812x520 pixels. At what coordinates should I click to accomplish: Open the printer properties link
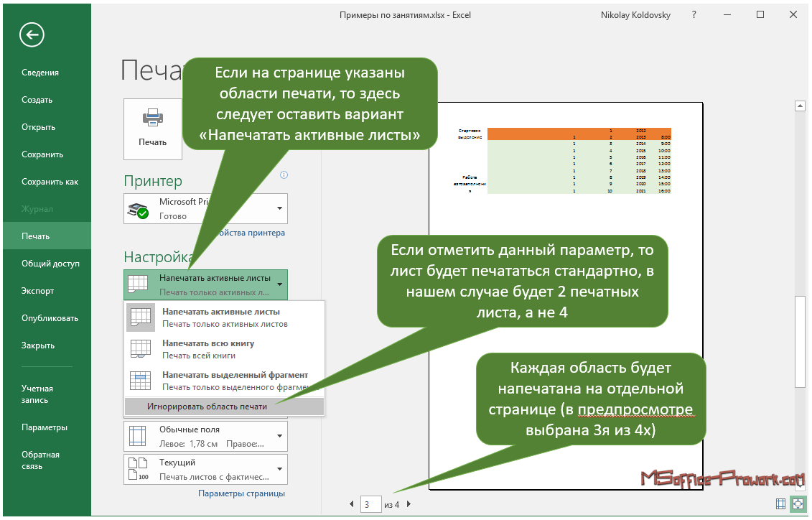[x=251, y=233]
